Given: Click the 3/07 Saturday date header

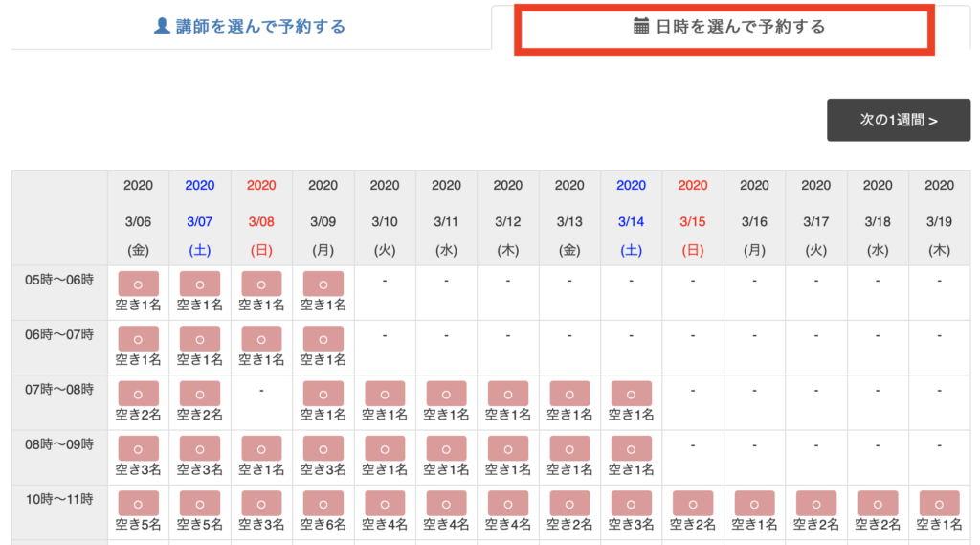Looking at the screenshot, I should 200,220.
